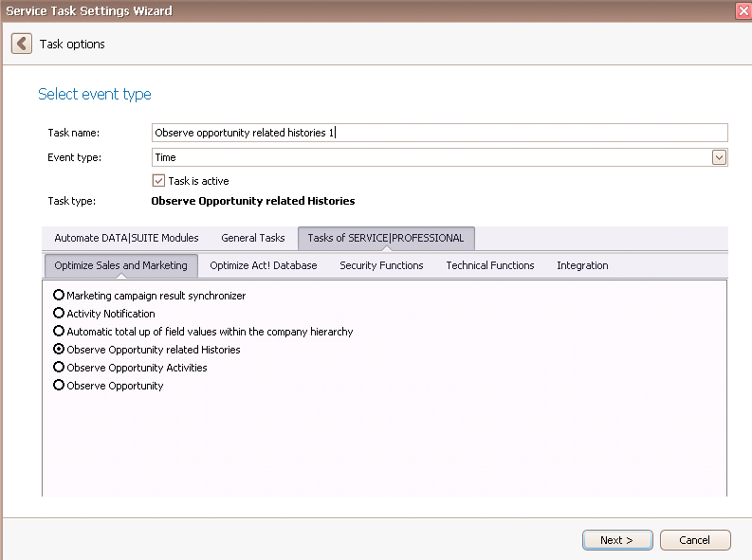Viewport: 752px width, 560px height.
Task: Click the bold Task type value text
Action: [253, 201]
